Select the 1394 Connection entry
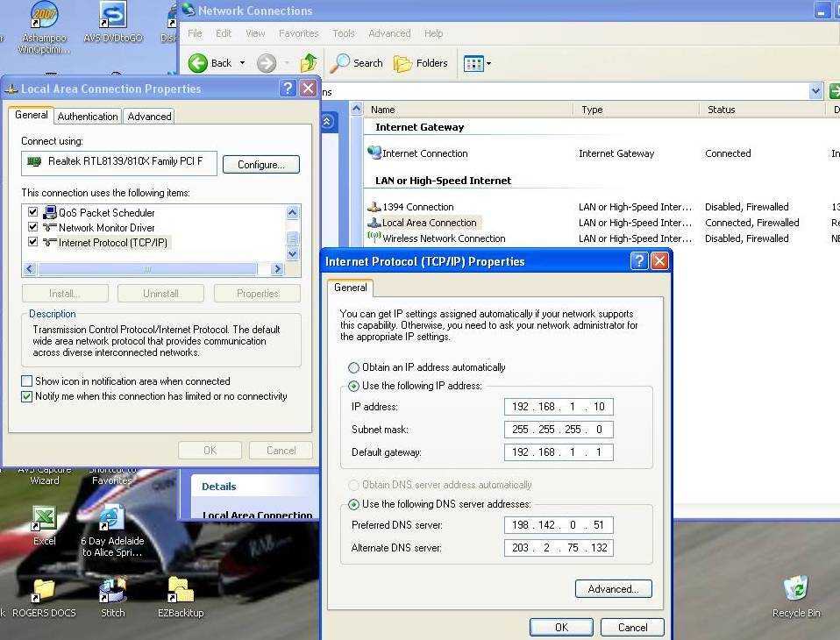This screenshot has width=840, height=640. click(x=417, y=207)
